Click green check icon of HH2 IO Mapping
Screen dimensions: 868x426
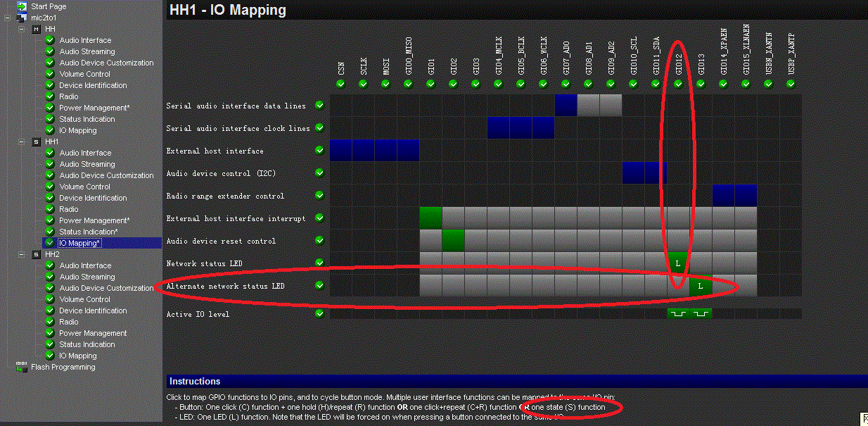point(50,356)
